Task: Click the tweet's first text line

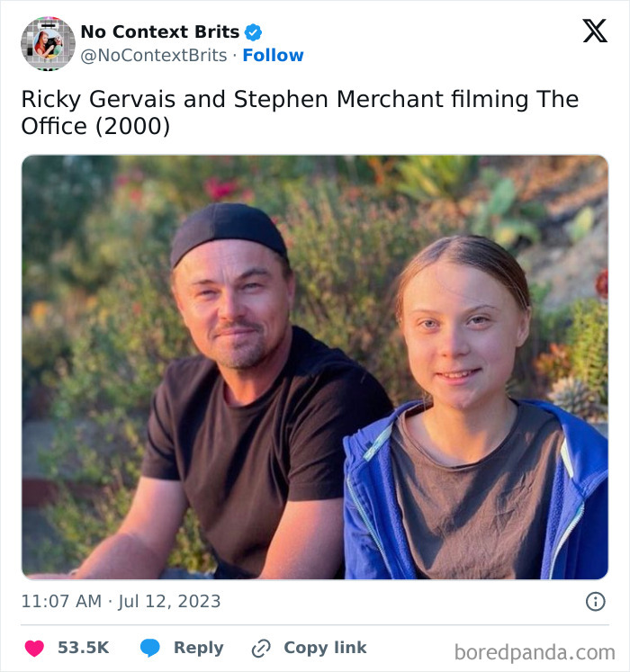Action: [300, 99]
